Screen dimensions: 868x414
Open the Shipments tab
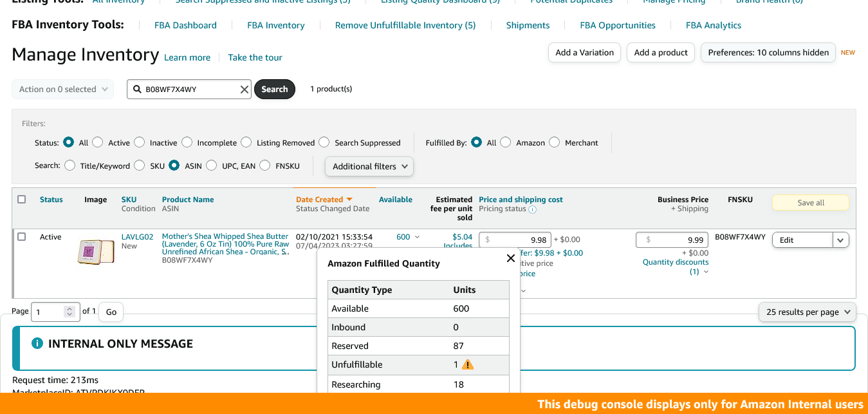(x=528, y=25)
